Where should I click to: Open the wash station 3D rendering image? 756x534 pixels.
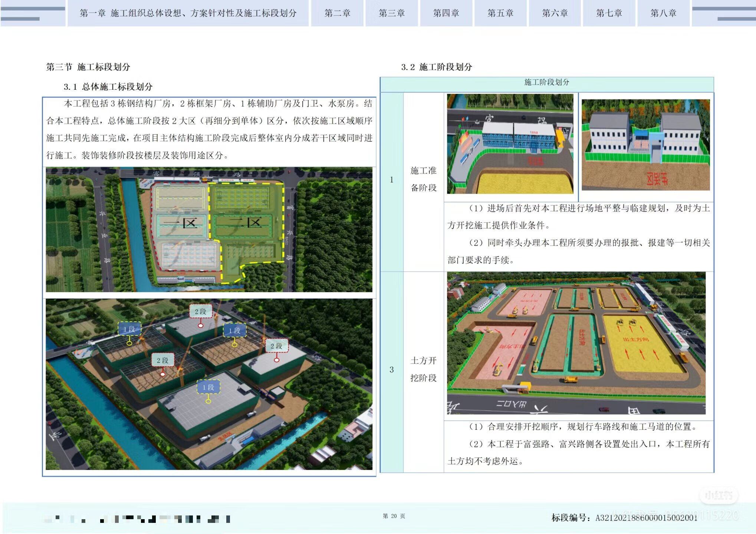tap(645, 145)
